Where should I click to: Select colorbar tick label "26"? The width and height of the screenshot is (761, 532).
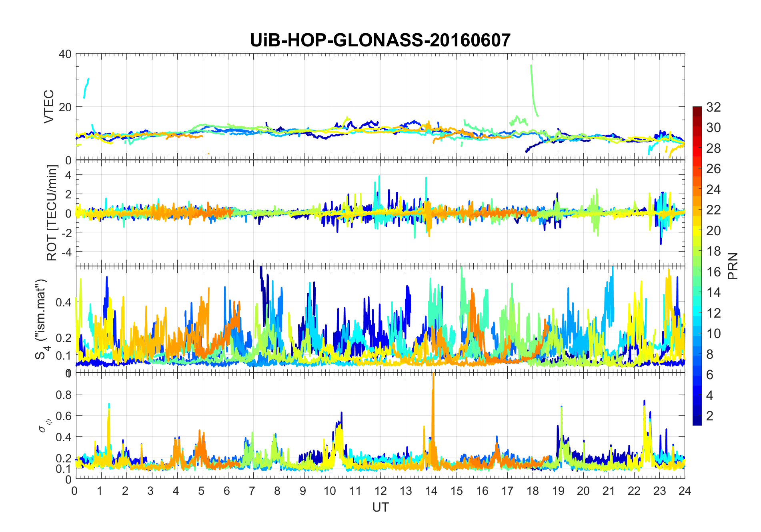pyautogui.click(x=713, y=169)
